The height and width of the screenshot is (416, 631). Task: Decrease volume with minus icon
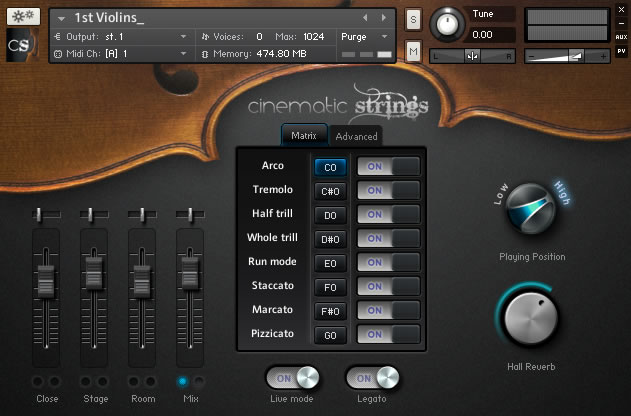[531, 56]
